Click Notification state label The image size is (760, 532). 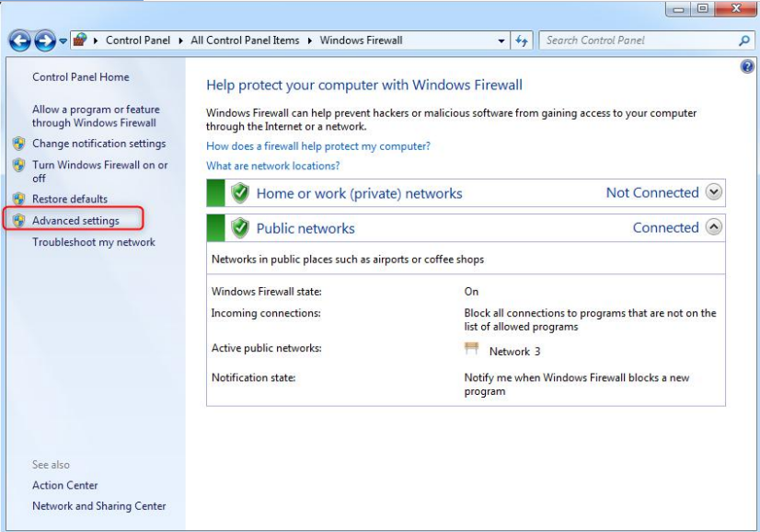pos(254,377)
